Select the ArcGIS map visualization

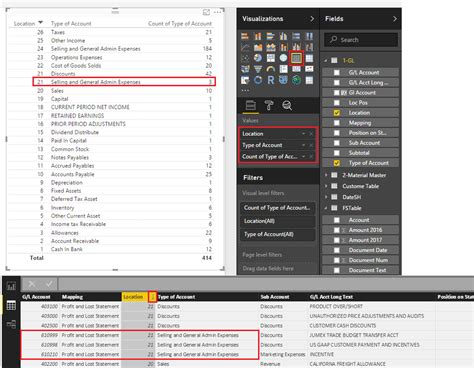tap(296, 80)
